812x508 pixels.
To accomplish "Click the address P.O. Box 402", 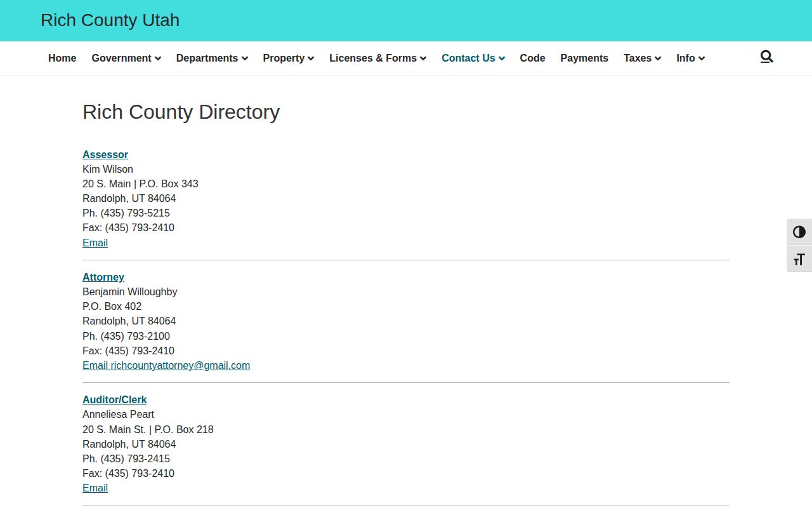I will click(112, 306).
